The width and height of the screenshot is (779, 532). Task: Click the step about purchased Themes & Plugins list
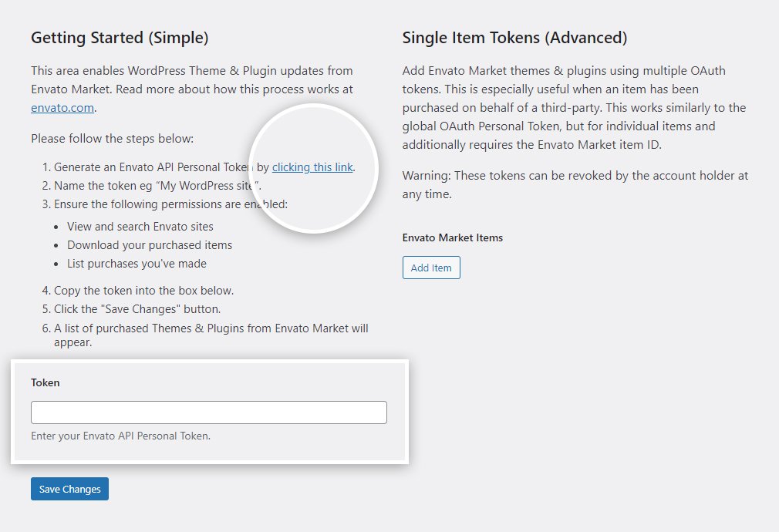211,335
